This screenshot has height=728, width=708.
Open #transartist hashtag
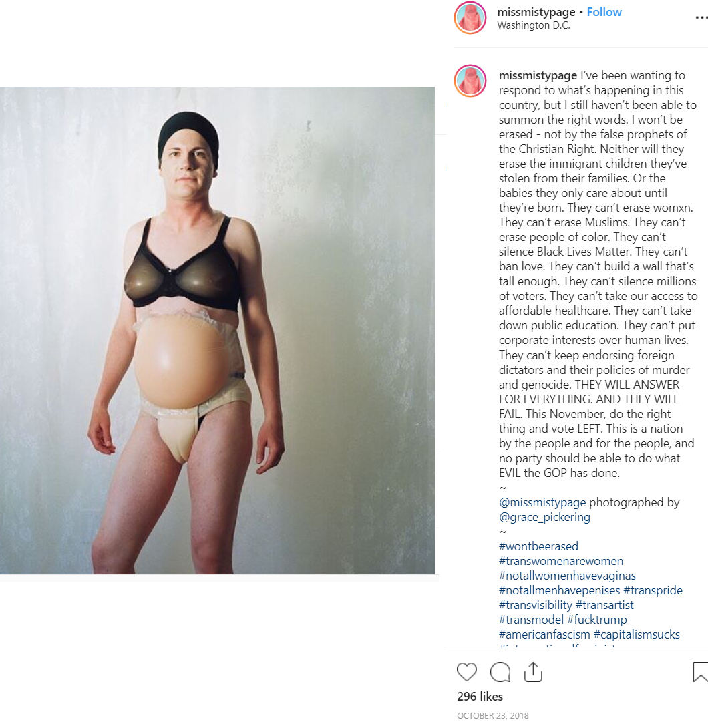(x=604, y=605)
